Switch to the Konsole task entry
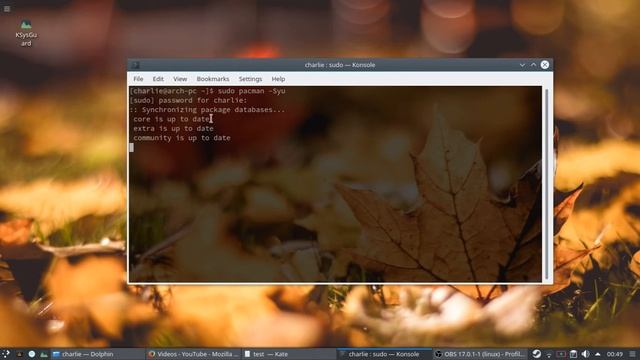 [x=385, y=354]
